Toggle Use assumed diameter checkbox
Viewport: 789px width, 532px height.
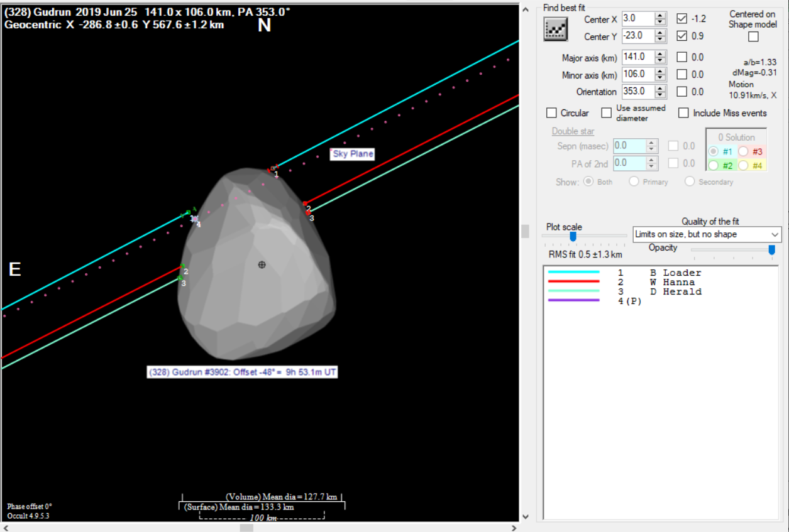pos(606,113)
